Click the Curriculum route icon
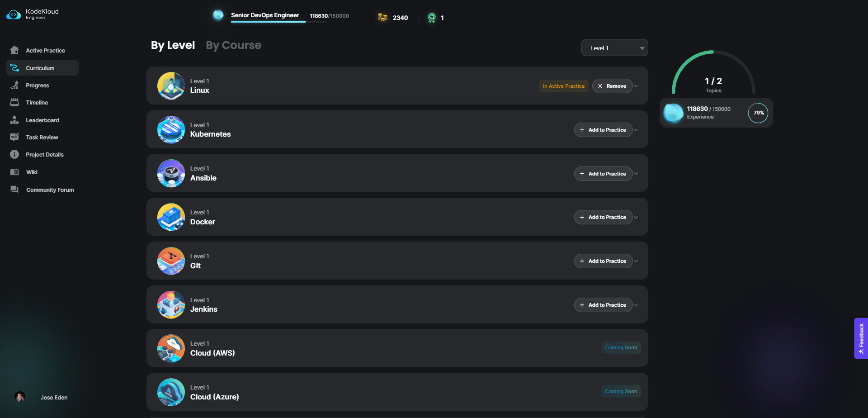This screenshot has height=418, width=868. (x=14, y=68)
